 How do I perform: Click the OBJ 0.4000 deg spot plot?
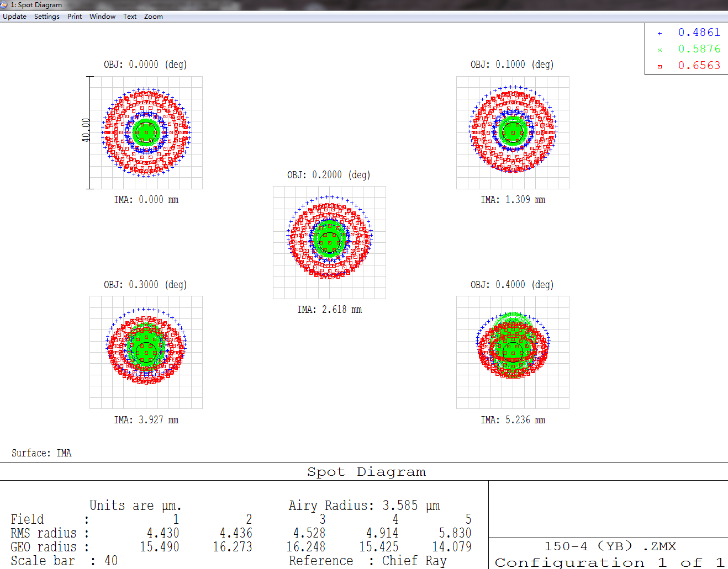click(x=513, y=352)
